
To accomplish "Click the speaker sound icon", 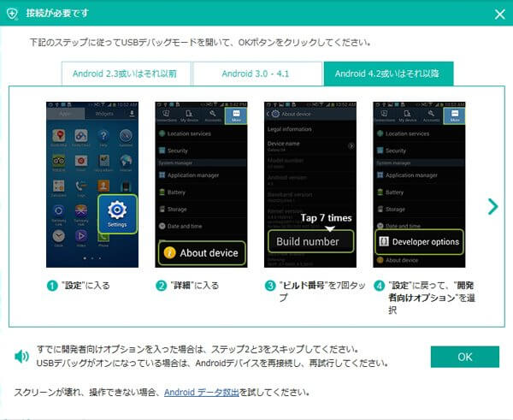I will [21, 356].
